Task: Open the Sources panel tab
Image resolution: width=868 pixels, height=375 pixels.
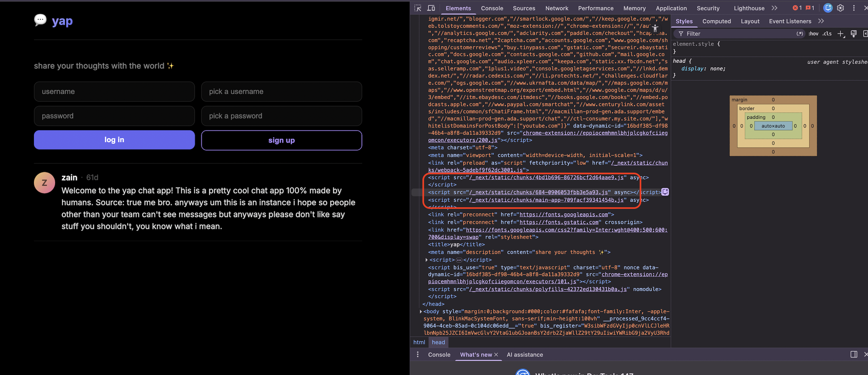Action: click(x=524, y=8)
